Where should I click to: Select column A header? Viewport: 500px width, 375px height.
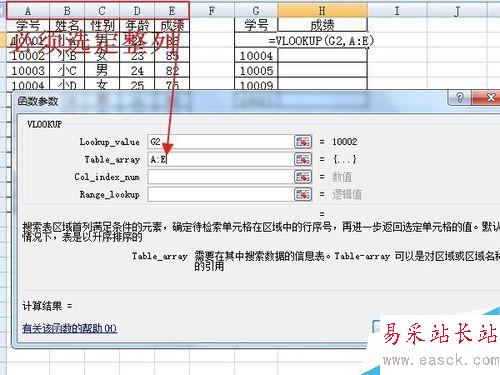[28, 11]
